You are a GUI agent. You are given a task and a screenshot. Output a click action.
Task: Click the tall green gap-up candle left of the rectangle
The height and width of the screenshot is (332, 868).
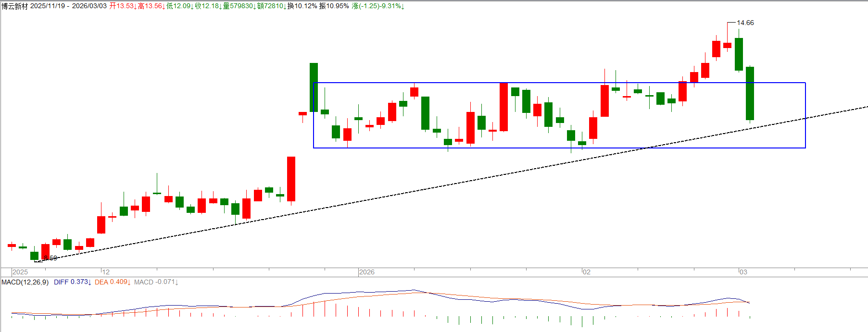click(314, 87)
